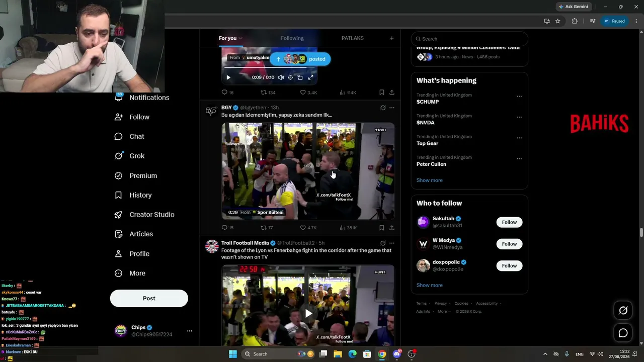Image resolution: width=644 pixels, height=362 pixels.
Task: Open video settings gear in top video
Action: point(290,77)
